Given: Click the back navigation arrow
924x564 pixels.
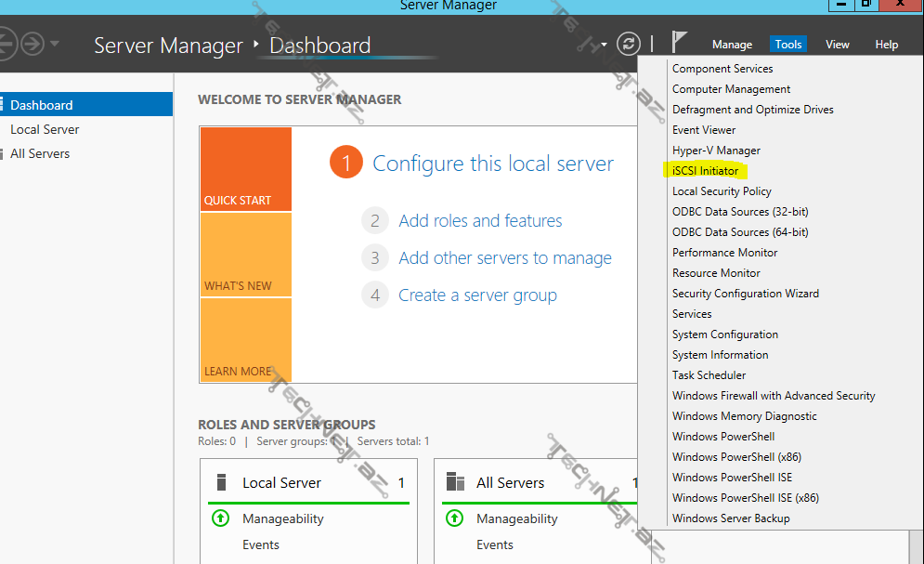Looking at the screenshot, I should 6,44.
